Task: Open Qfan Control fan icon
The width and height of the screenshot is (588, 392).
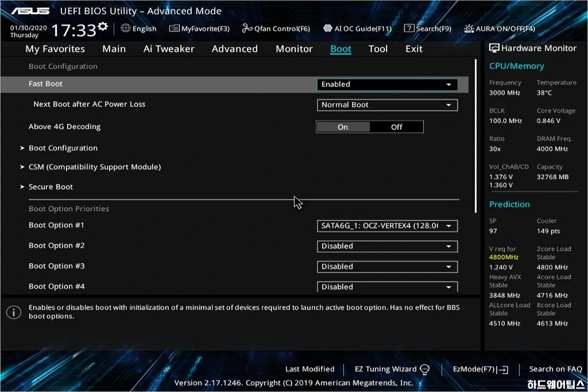Action: (x=247, y=29)
